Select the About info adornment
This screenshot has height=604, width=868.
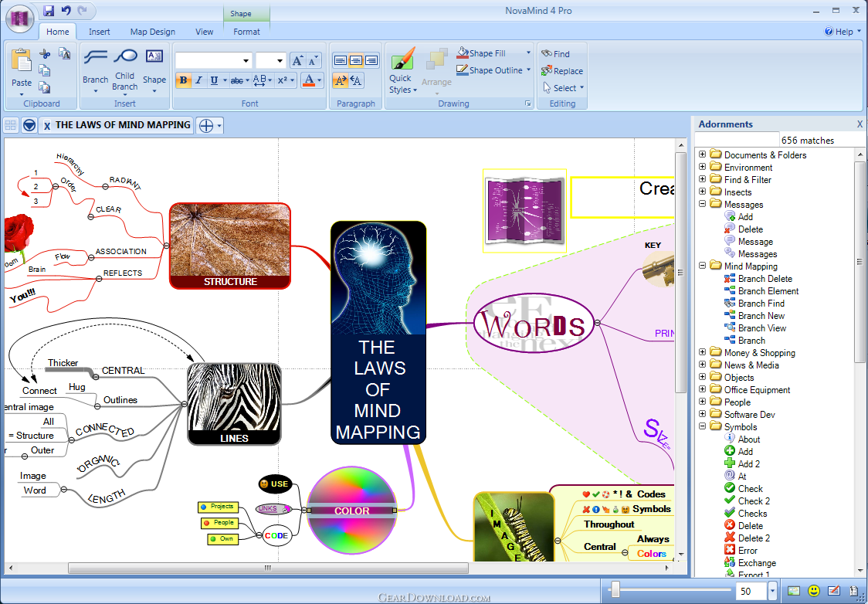pyautogui.click(x=742, y=439)
